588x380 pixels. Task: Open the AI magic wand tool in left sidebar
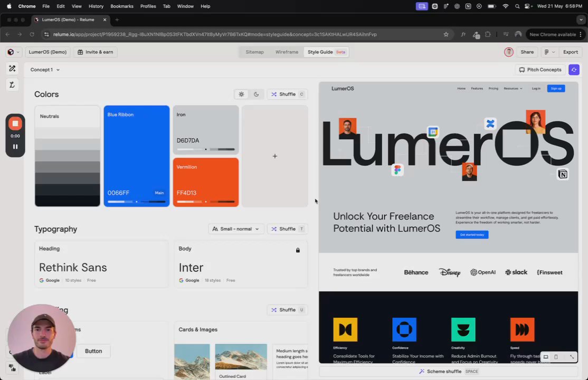click(x=12, y=68)
